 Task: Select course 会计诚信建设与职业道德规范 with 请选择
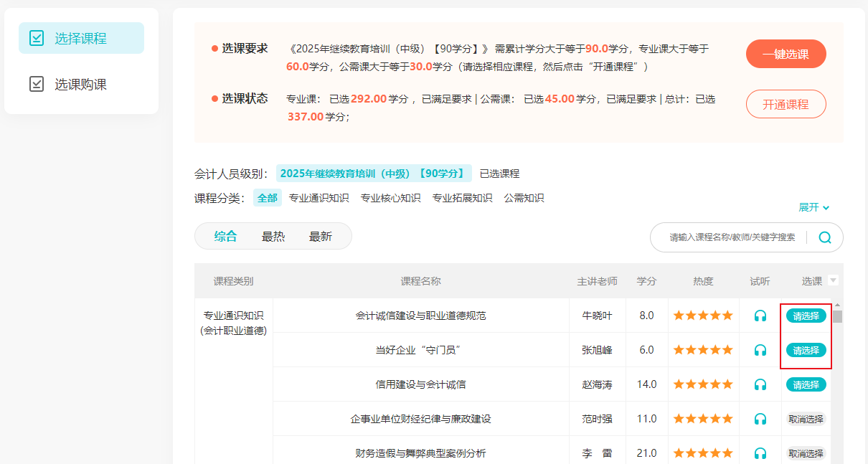(x=806, y=316)
